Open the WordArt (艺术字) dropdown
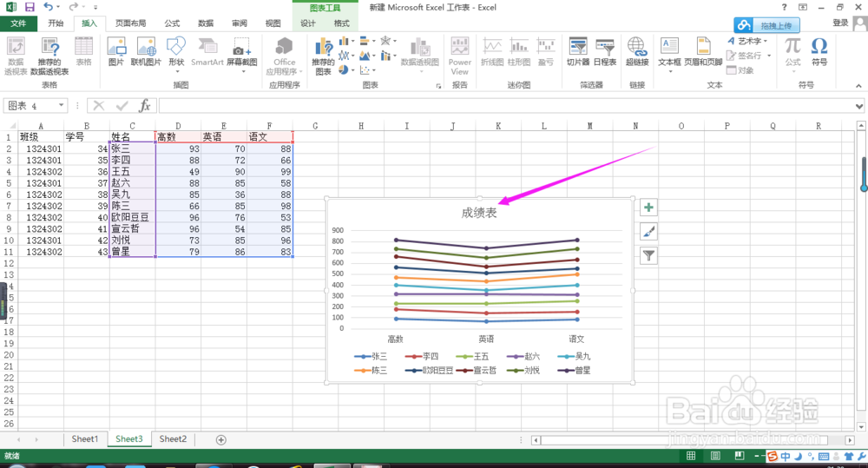This screenshot has width=868, height=468. (747, 41)
